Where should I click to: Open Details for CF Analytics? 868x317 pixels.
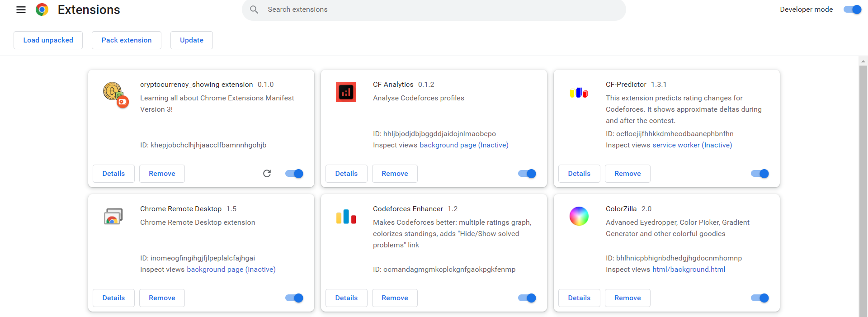point(346,174)
